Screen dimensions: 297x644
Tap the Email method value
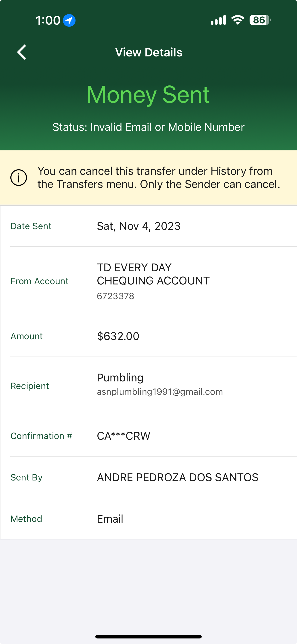point(110,519)
